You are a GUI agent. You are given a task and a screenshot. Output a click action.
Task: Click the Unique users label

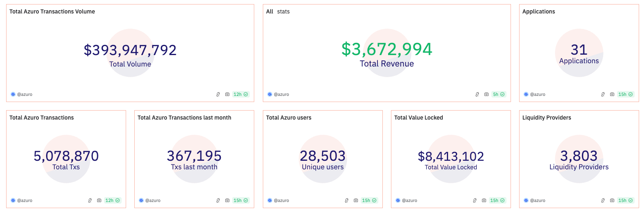tap(323, 167)
